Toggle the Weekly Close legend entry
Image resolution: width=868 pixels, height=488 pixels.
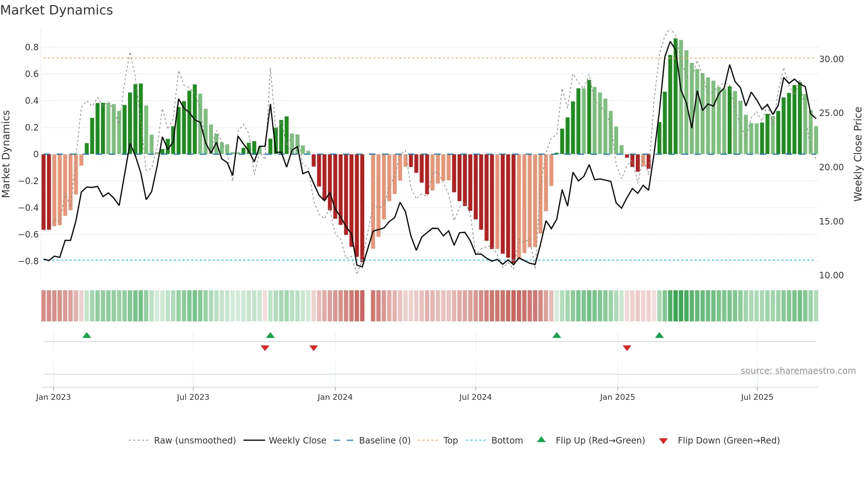click(x=285, y=440)
